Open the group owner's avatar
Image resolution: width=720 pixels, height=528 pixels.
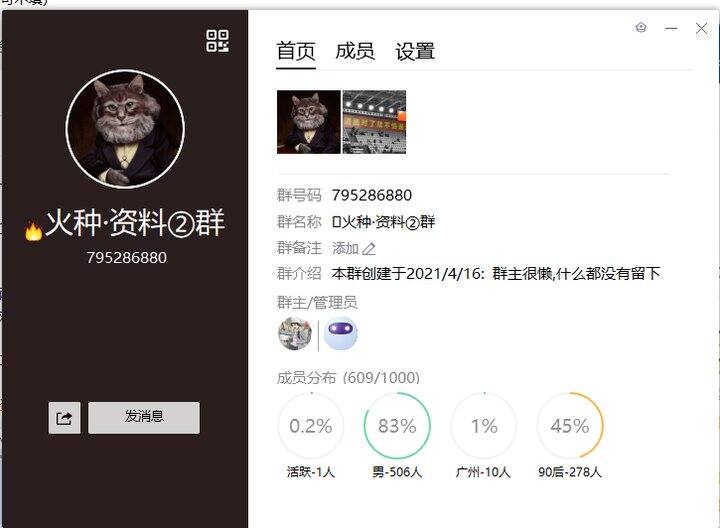[x=295, y=333]
